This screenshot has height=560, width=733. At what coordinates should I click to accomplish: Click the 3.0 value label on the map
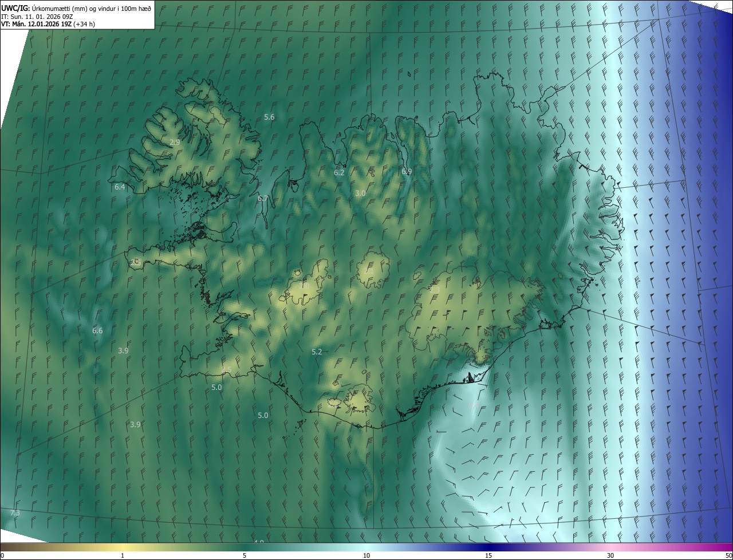coord(360,194)
